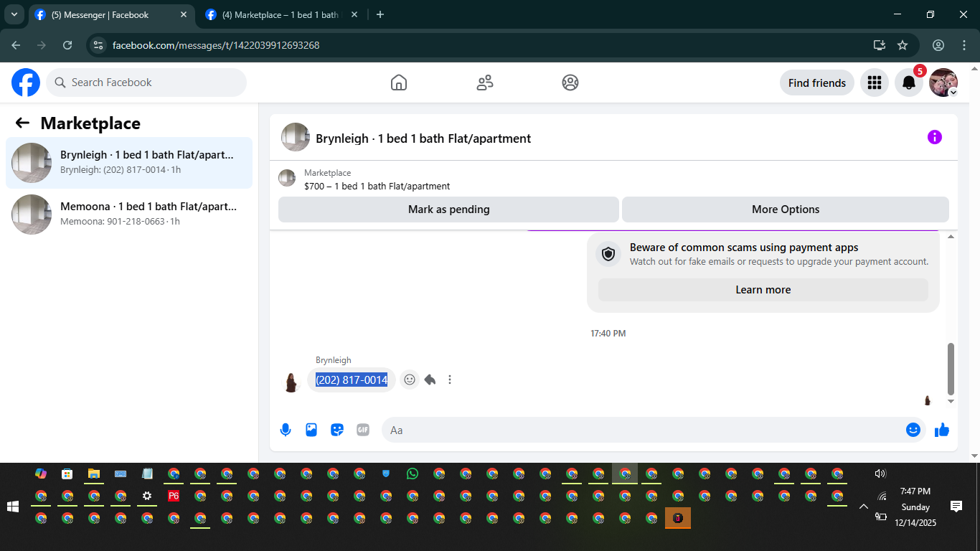
Task: Show hidden system tray icons chevron
Action: [x=864, y=507]
